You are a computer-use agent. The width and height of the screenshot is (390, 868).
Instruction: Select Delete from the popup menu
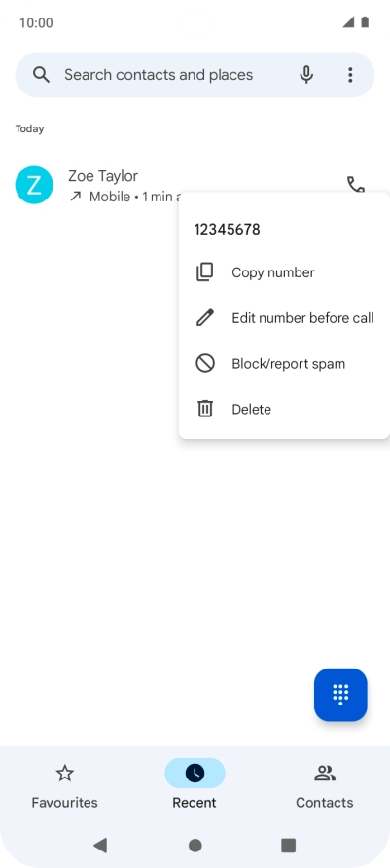click(284, 409)
